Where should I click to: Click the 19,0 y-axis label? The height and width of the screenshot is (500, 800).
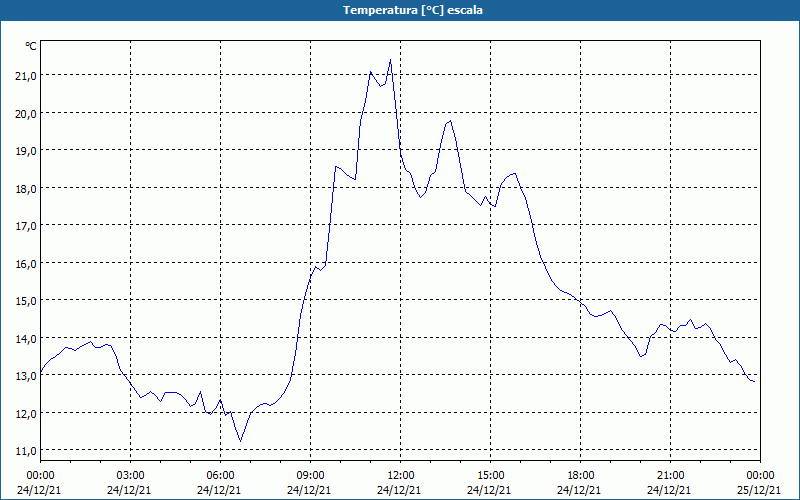pos(27,151)
